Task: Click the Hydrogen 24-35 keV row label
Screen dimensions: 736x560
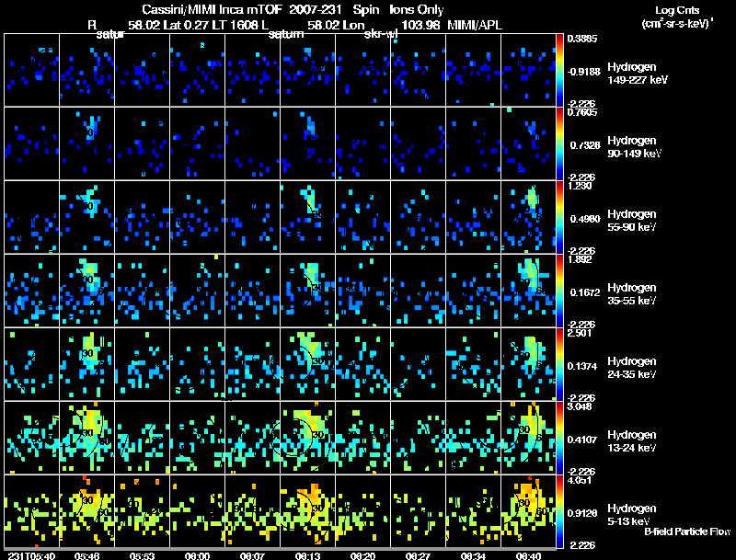Action: (x=632, y=368)
